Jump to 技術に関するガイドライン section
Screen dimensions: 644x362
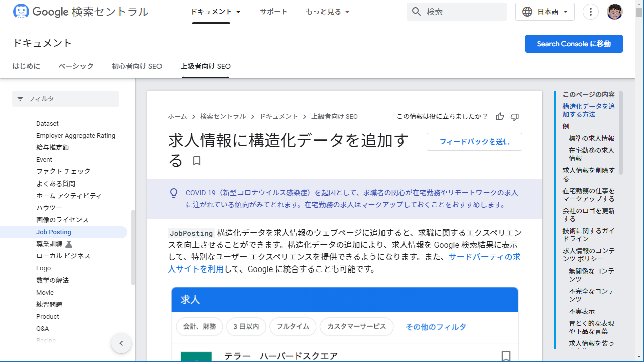[x=589, y=235]
